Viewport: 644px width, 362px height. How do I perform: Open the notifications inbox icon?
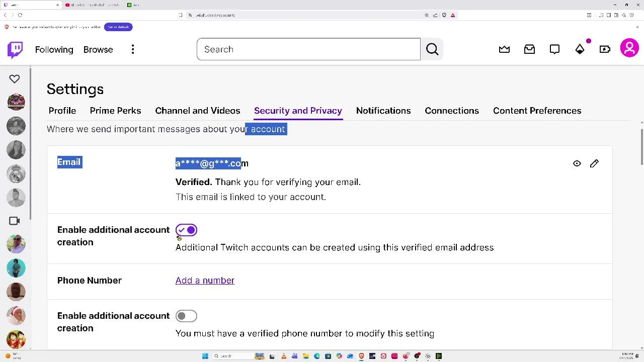coord(529,49)
